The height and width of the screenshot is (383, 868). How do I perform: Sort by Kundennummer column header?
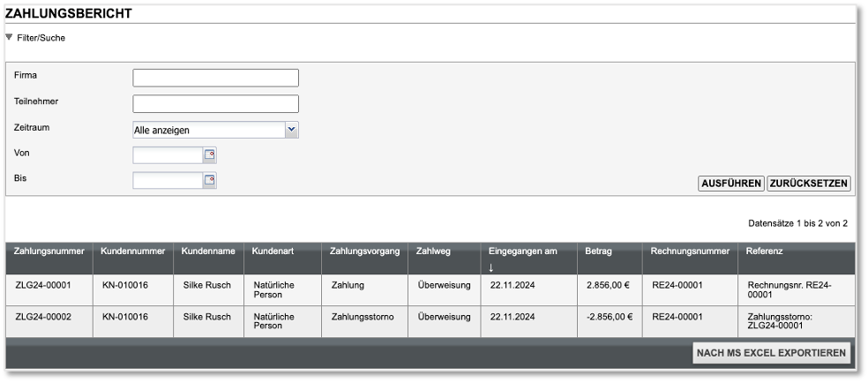coord(133,252)
